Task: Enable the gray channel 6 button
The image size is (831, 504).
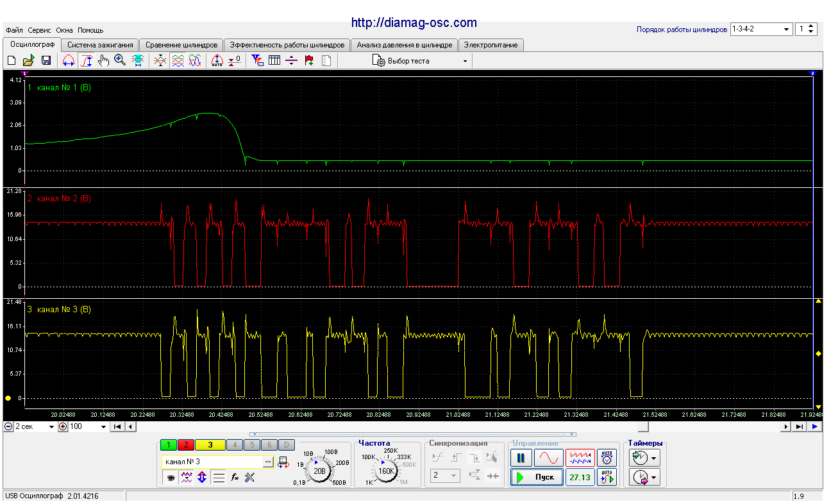Action: [269, 445]
